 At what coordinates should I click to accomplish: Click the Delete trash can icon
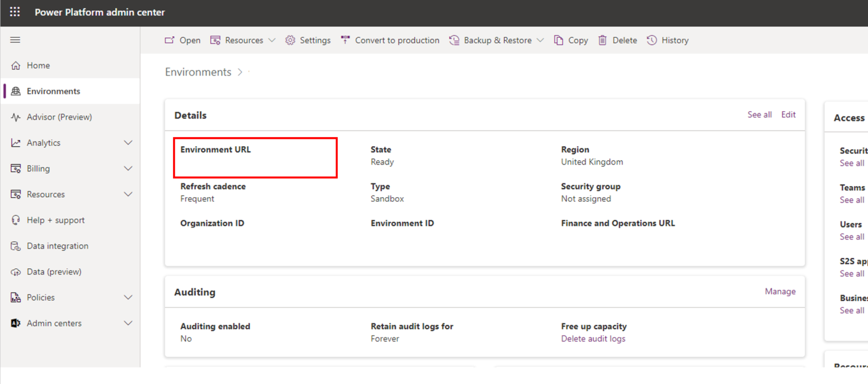coord(603,40)
